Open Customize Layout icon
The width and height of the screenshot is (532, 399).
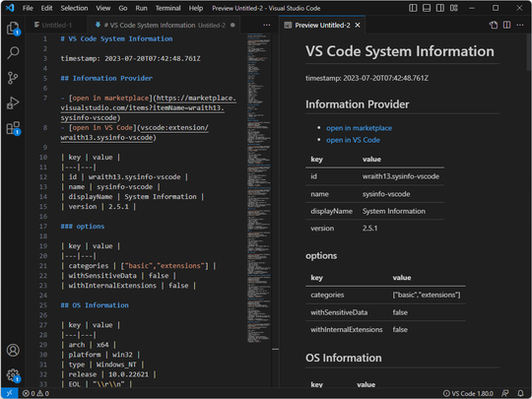[454, 8]
